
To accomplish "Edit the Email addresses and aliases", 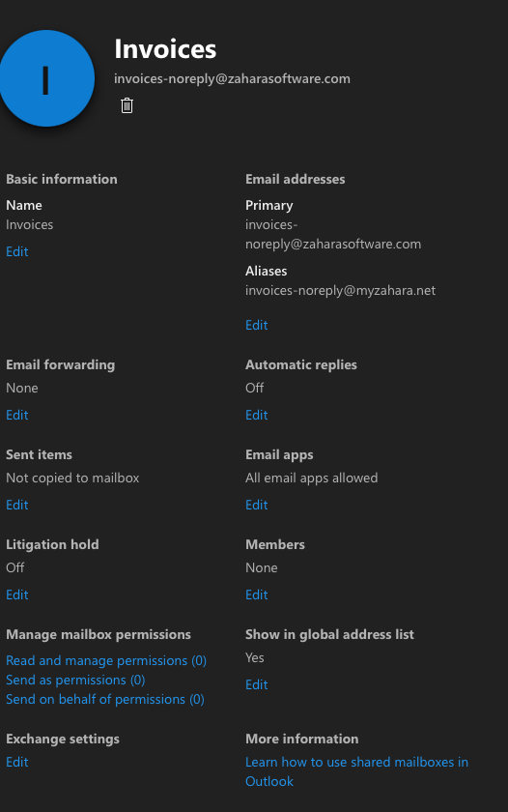I will [257, 325].
